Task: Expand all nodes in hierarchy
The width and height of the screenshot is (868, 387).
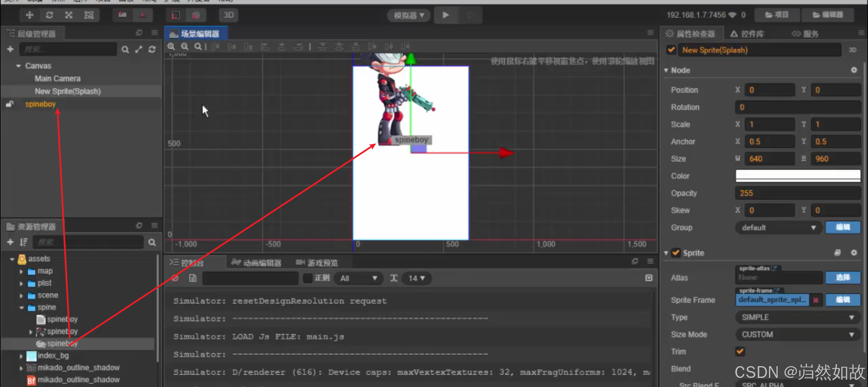Action: pos(139,49)
